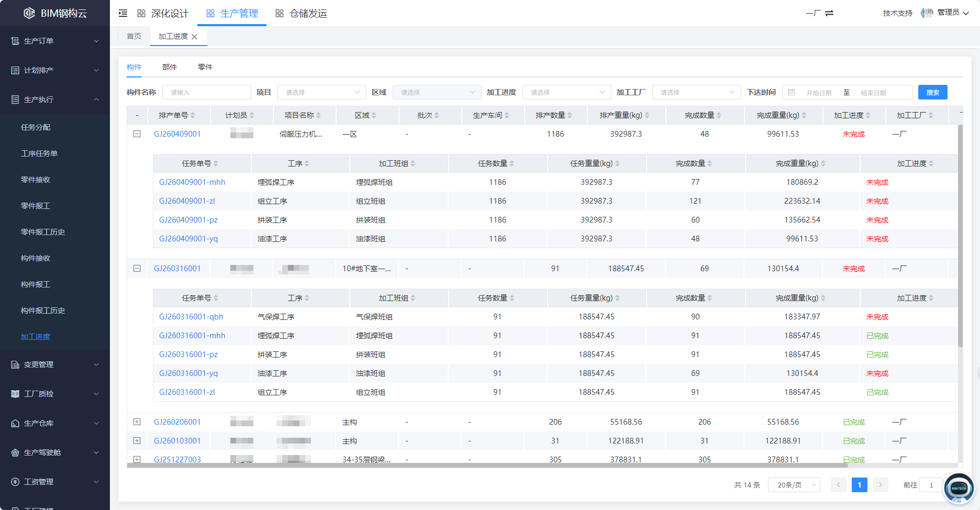This screenshot has width=980, height=510.
Task: Open the 项目 dropdown
Action: coord(322,92)
